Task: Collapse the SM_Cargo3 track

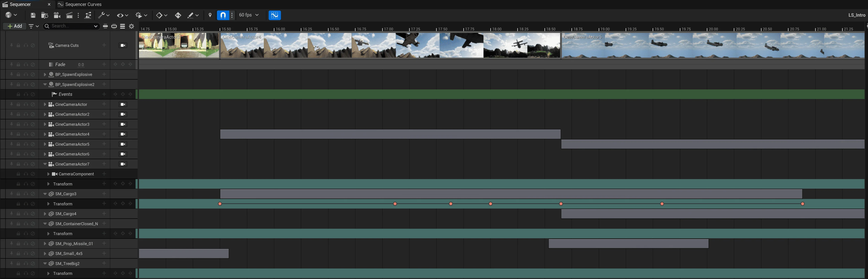Action: [x=45, y=194]
